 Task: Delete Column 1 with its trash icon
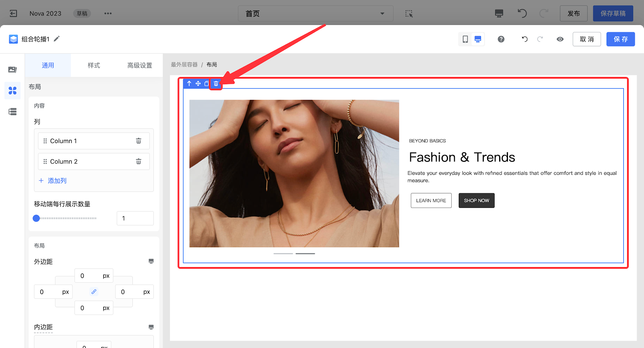(x=138, y=141)
